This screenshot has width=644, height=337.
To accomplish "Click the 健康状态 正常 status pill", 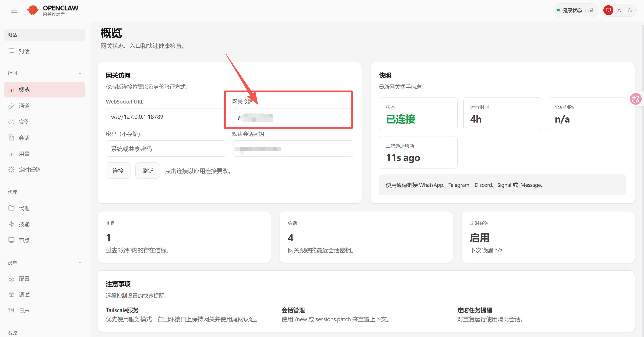I will click(575, 10).
